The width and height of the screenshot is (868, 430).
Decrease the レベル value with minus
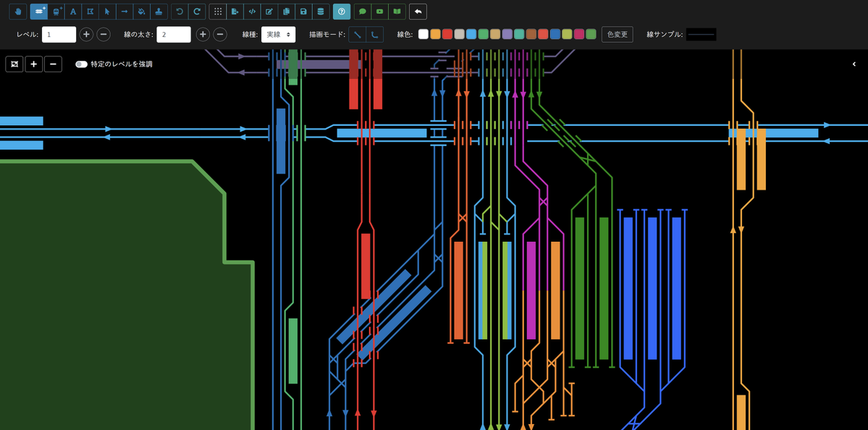(104, 34)
